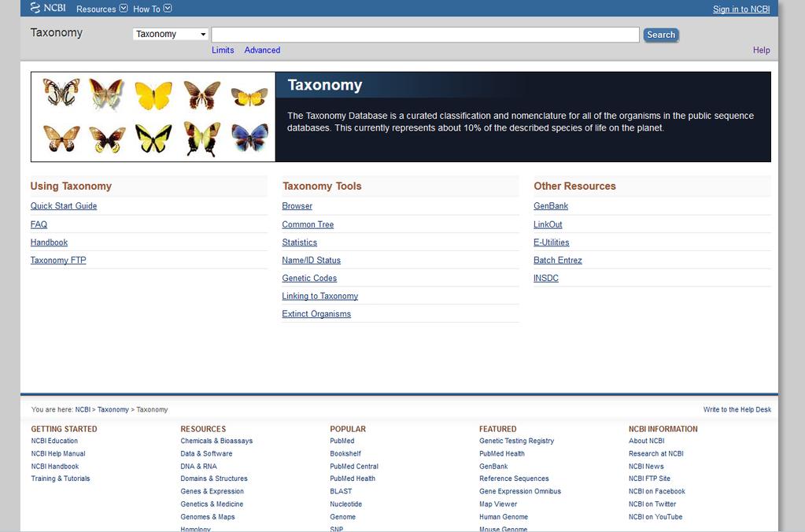Open the Common Tree tool
Image resolution: width=805 pixels, height=532 pixels.
click(308, 224)
